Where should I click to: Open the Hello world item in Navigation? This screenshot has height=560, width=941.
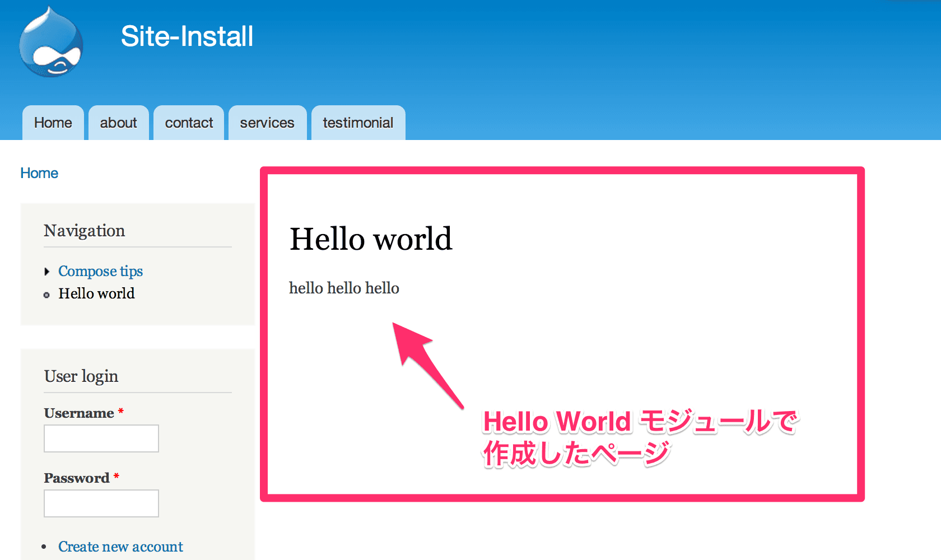click(96, 293)
